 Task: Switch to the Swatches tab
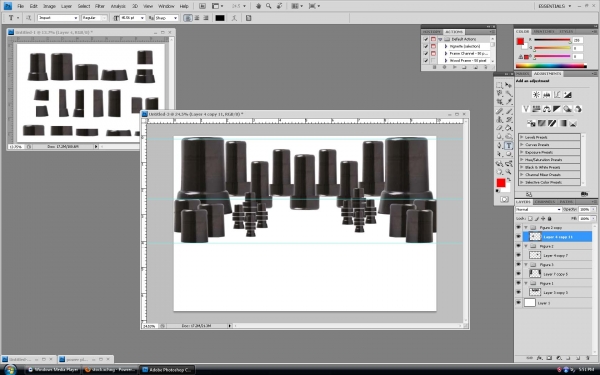(544, 31)
